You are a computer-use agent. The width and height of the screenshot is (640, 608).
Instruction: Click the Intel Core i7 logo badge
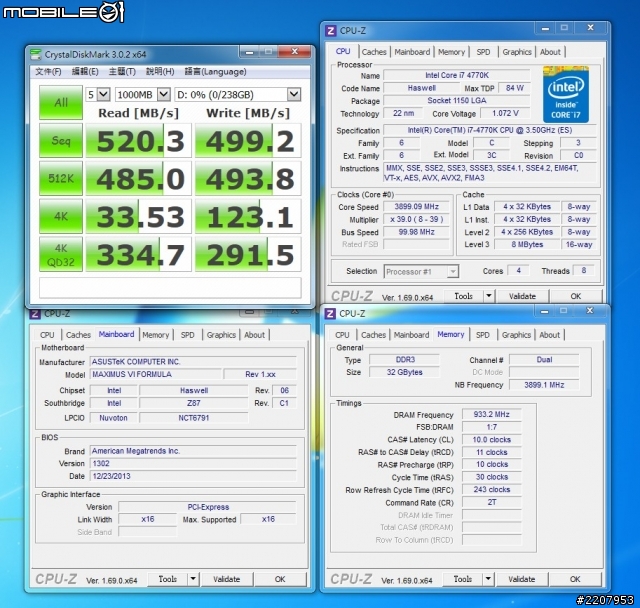566,94
